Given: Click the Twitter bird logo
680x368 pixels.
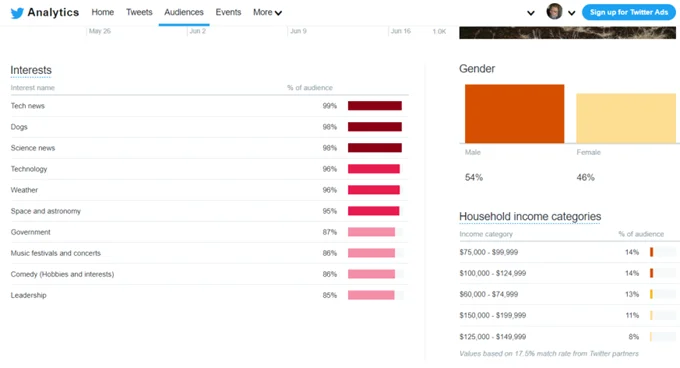Looking at the screenshot, I should click(x=17, y=13).
